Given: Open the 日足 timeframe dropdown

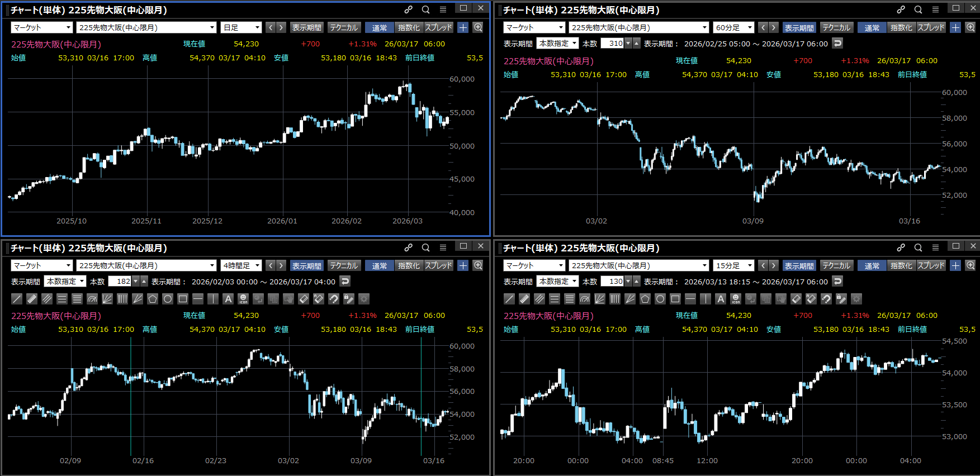Looking at the screenshot, I should tap(242, 27).
